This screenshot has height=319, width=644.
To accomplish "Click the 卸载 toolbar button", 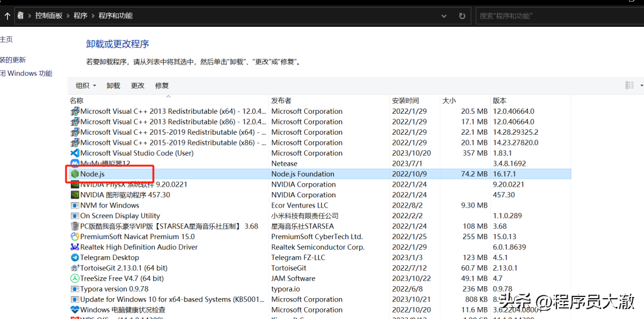I will coord(113,85).
